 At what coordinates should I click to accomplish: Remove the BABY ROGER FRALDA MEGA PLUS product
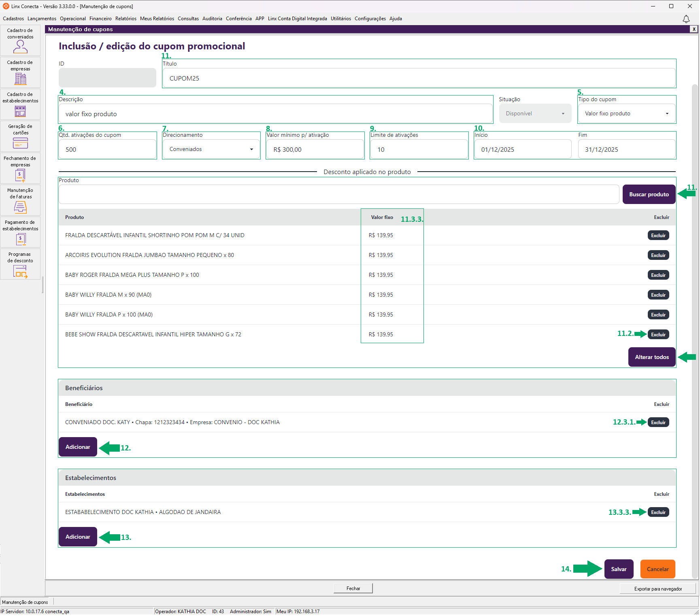coord(658,275)
